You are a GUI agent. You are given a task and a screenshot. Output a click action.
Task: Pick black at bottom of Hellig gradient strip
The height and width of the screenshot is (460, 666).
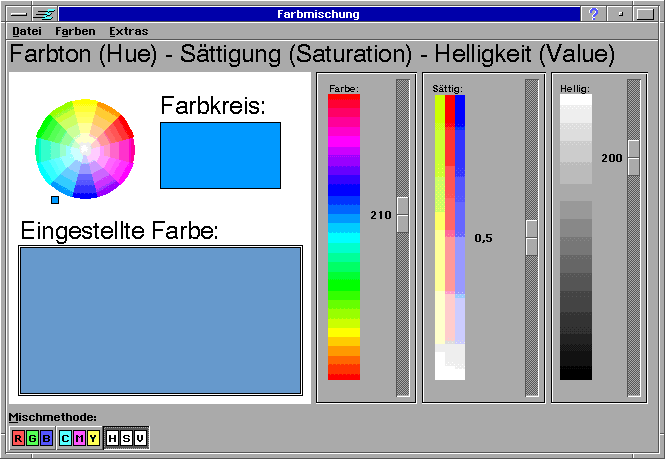[576, 373]
